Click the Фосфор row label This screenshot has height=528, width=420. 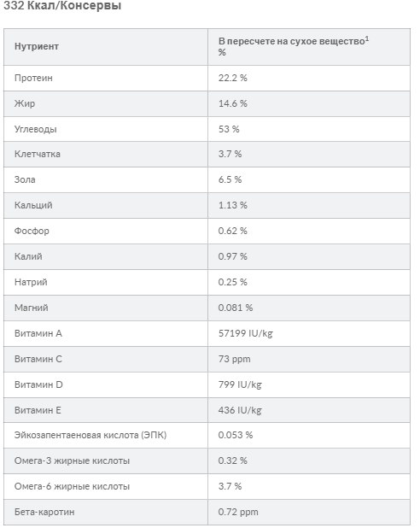pyautogui.click(x=32, y=231)
